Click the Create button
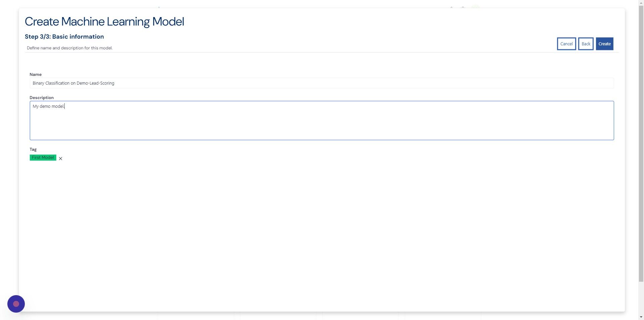The width and height of the screenshot is (644, 320). click(604, 44)
